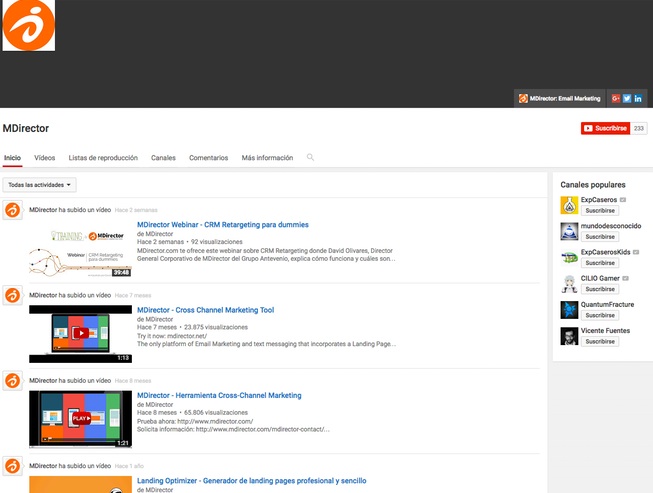653x493 pixels.
Task: Click 'de MDirector' under Herramienta Cross-Channel Marketing
Action: (x=155, y=405)
